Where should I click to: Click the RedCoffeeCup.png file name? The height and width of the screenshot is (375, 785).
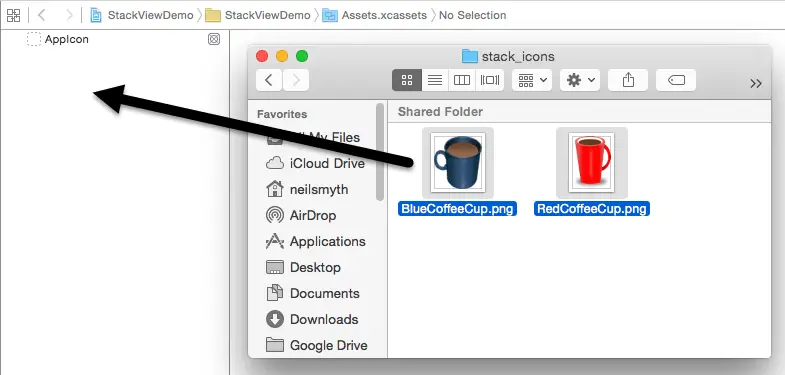pos(592,209)
